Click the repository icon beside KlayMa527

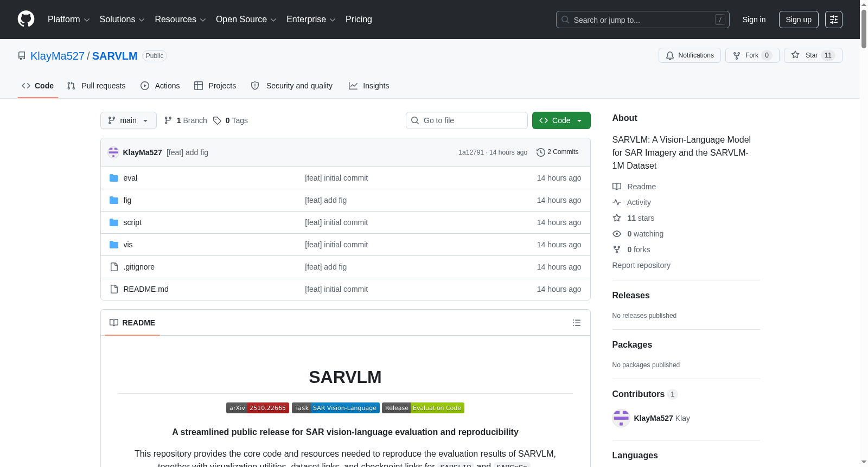click(22, 56)
